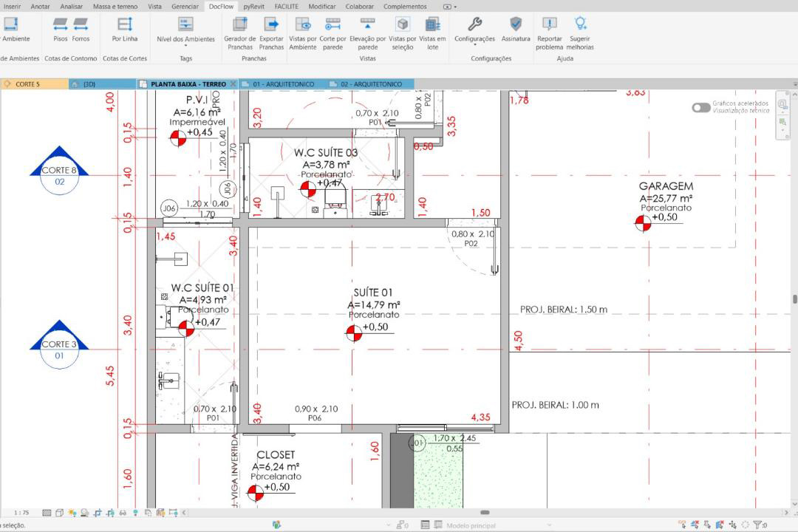Open 01 - ARQUITETONICO sheet tab
798x532 pixels.
(284, 84)
